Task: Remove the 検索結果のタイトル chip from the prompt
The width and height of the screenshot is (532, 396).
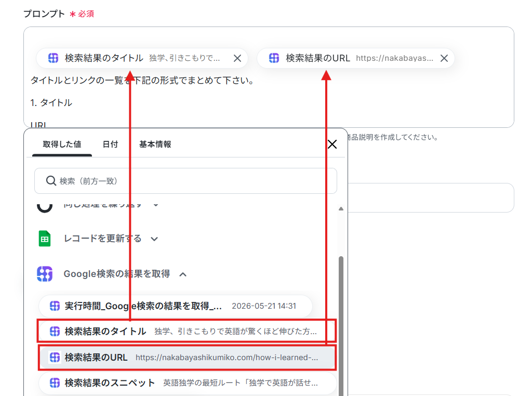Action: [237, 58]
